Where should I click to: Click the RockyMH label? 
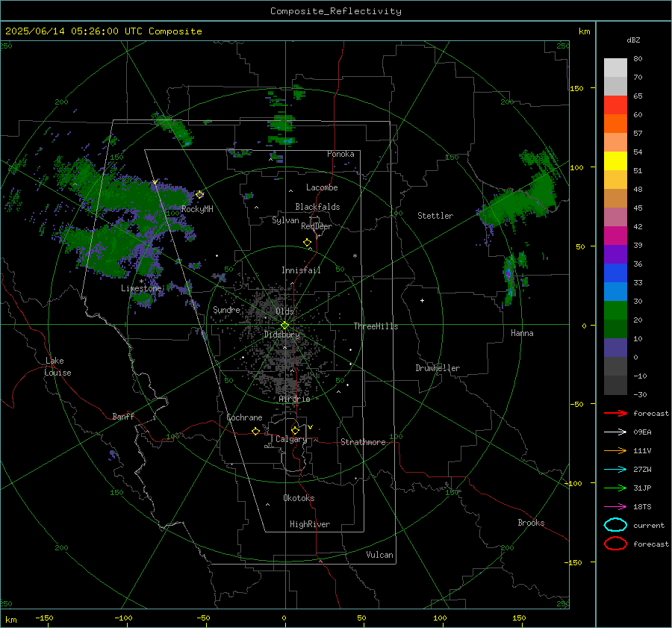pos(197,209)
